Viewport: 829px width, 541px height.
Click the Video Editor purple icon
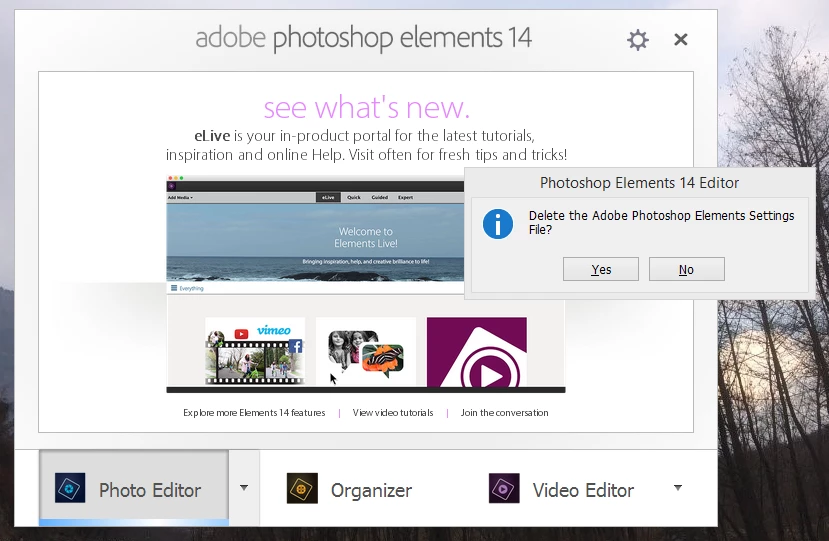pyautogui.click(x=504, y=488)
